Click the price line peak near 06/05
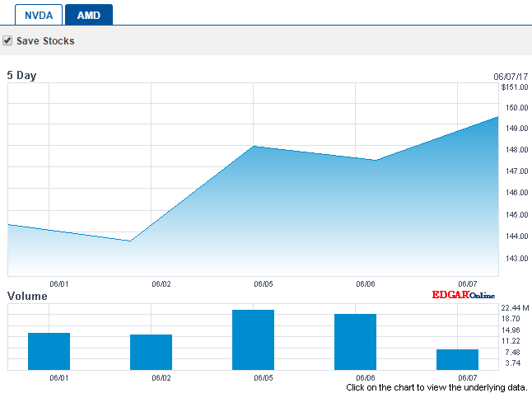532x393 pixels. [254, 147]
